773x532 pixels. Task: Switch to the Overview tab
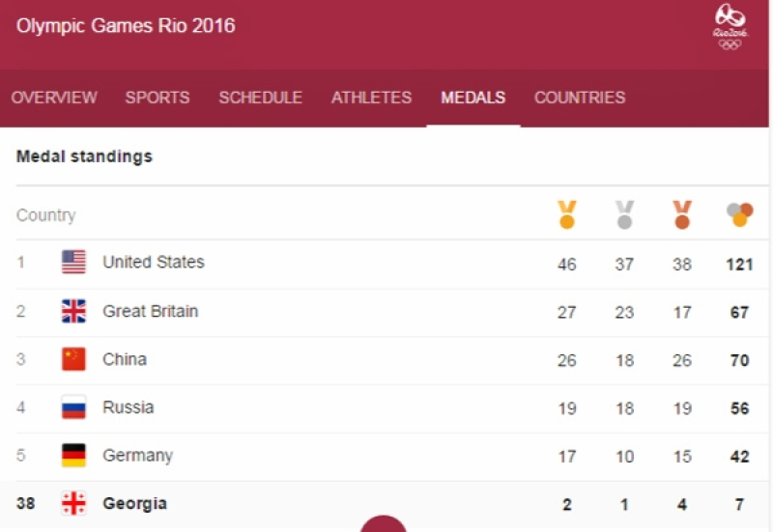54,98
